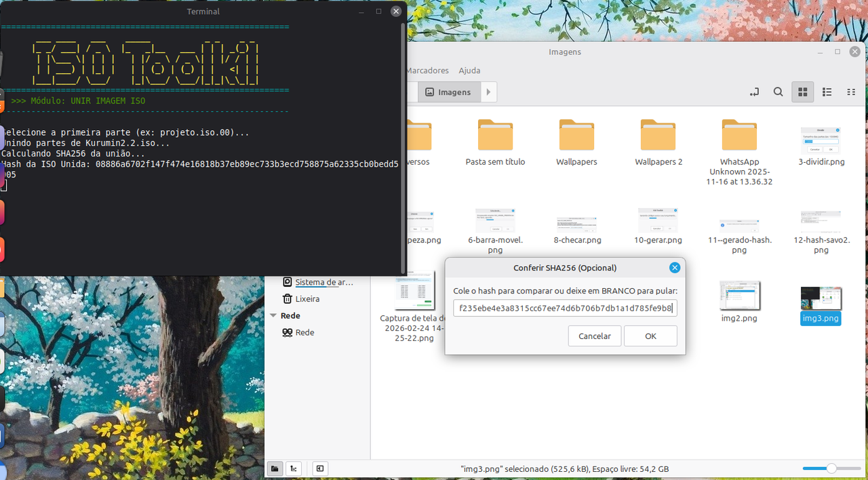The image size is (868, 480).
Task: Open the Marcadores menu
Action: click(427, 71)
